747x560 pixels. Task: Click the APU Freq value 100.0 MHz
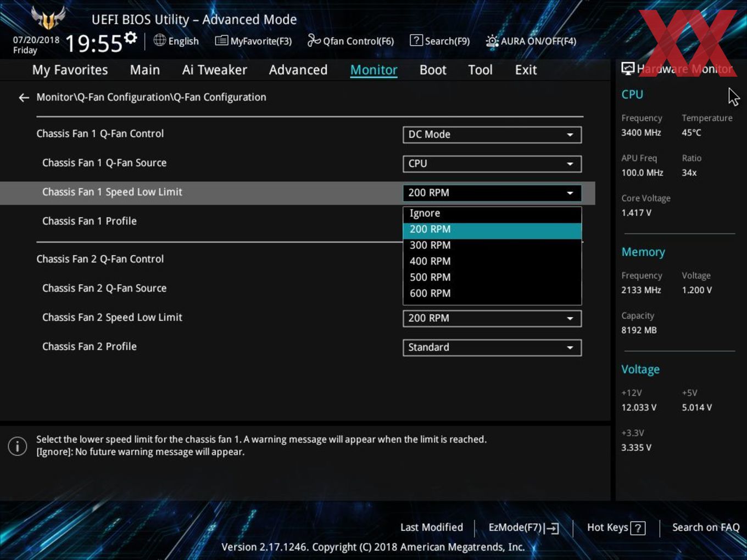[x=642, y=173]
